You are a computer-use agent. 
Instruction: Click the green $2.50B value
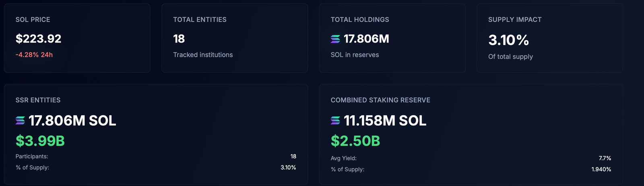(355, 141)
